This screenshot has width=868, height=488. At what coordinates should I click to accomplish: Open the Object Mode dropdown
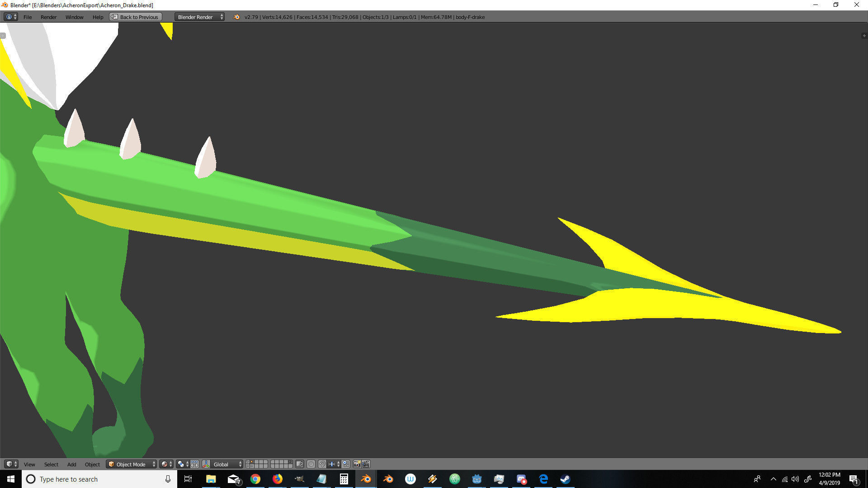(x=131, y=464)
